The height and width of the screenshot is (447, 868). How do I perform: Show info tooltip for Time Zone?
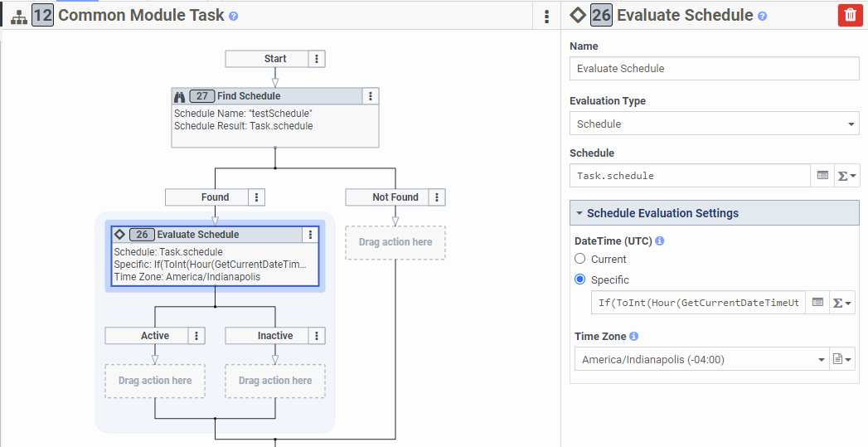[x=634, y=336]
